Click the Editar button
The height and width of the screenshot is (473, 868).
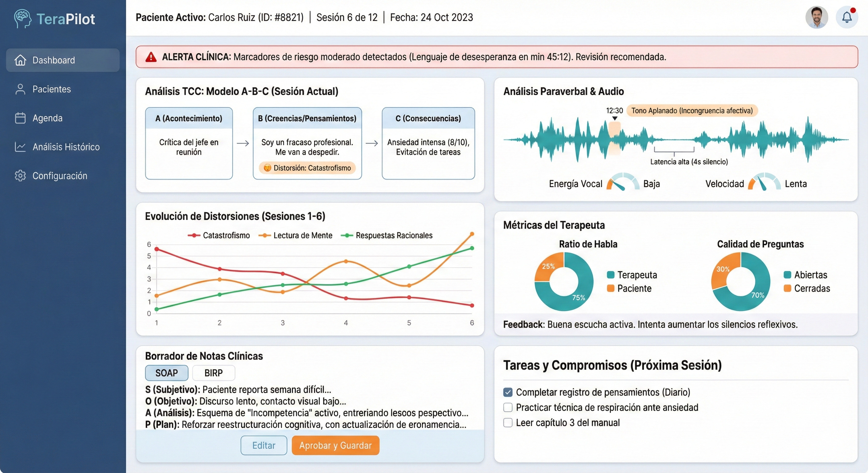(x=264, y=445)
